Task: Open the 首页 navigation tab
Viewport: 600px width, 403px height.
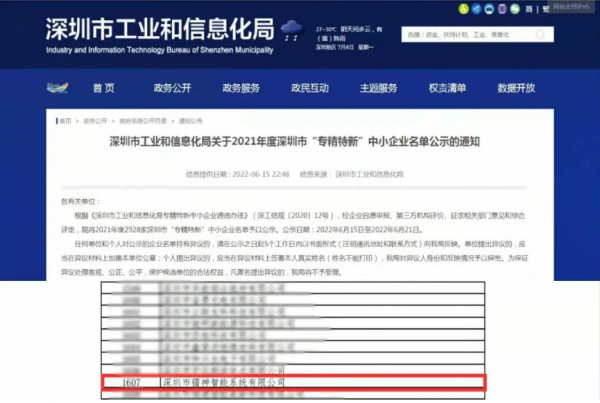Action: 104,88
